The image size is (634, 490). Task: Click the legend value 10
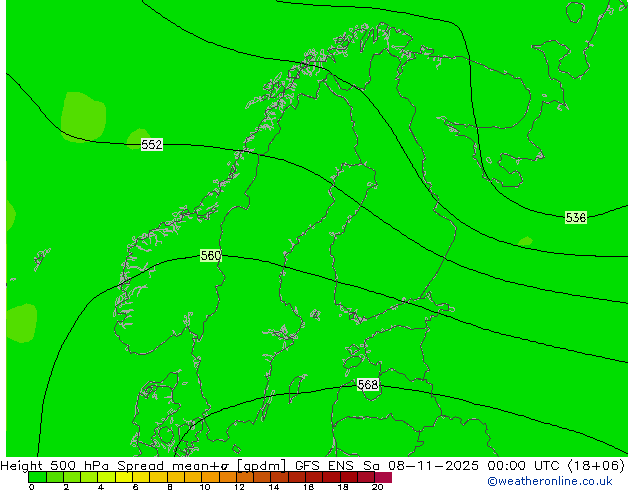[x=205, y=487]
